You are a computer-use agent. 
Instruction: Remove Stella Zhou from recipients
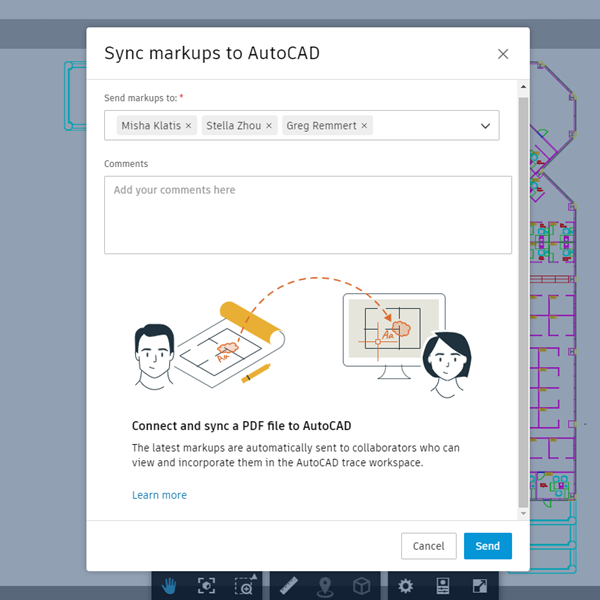269,126
